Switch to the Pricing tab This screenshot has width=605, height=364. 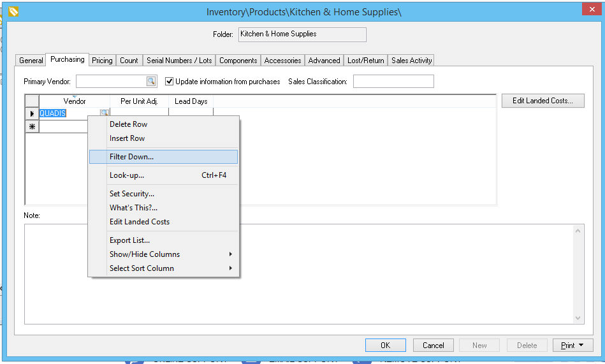click(102, 61)
